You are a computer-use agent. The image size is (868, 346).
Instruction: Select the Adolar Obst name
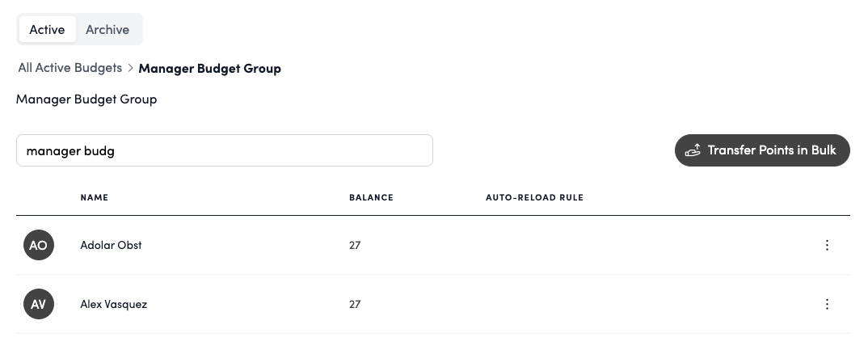pos(111,245)
